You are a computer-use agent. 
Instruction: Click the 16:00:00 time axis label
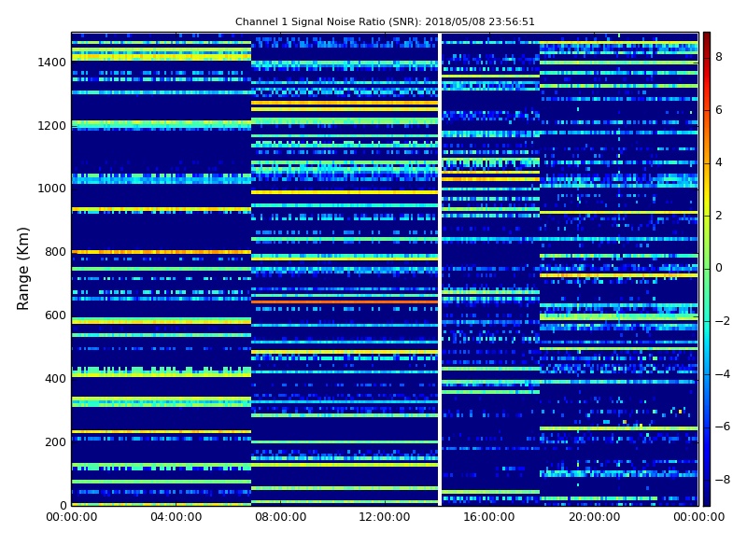tap(489, 517)
